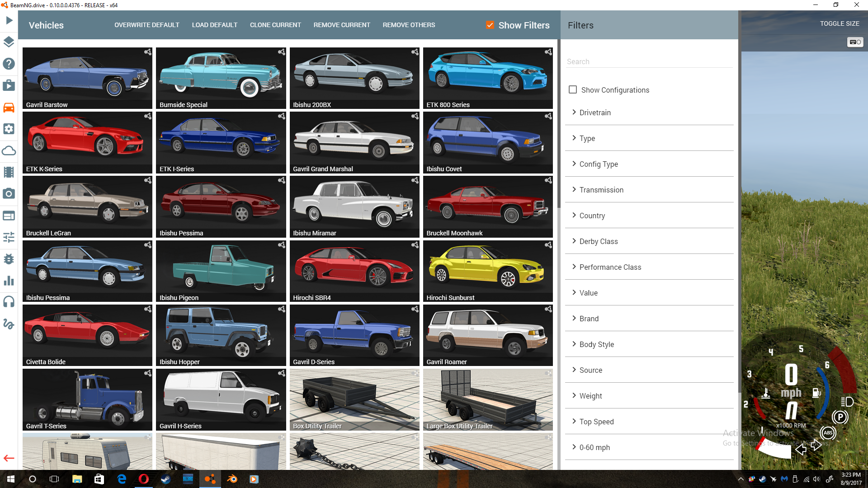Open the vehicle parts config gear icon
The height and width of the screenshot is (488, 868).
click(x=9, y=129)
